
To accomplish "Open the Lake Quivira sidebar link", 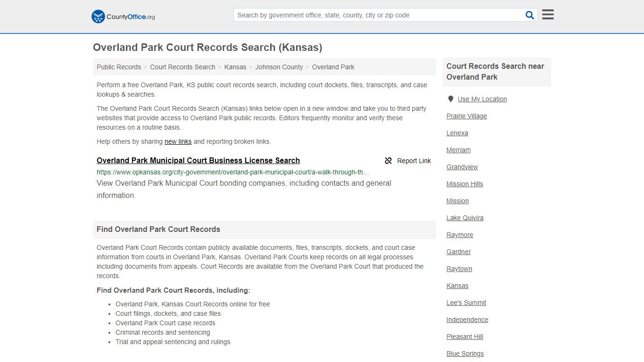I will [x=465, y=218].
